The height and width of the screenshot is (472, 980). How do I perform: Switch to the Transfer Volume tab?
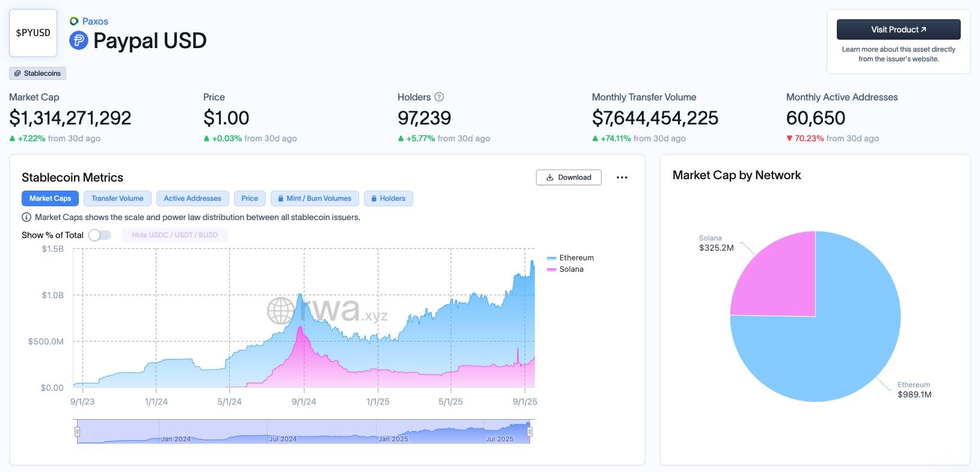pos(117,198)
